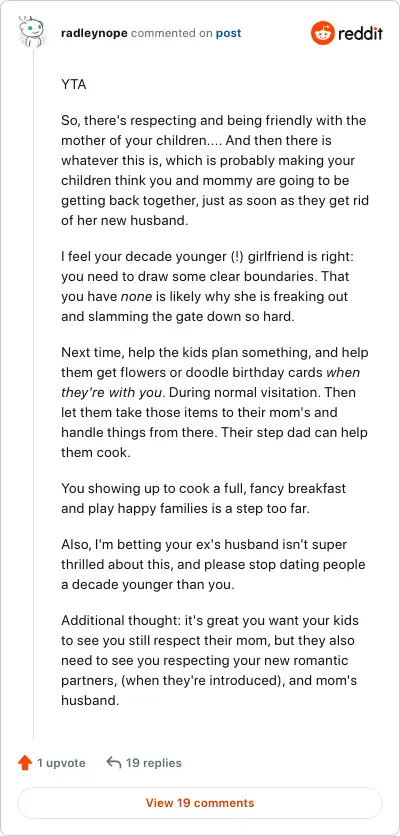Click the 'reddit' wordmark text
This screenshot has height=836, width=400.
point(359,34)
